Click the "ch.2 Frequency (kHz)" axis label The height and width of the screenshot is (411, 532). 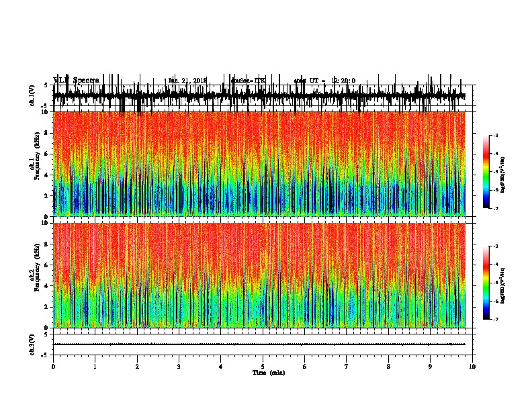click(x=34, y=275)
